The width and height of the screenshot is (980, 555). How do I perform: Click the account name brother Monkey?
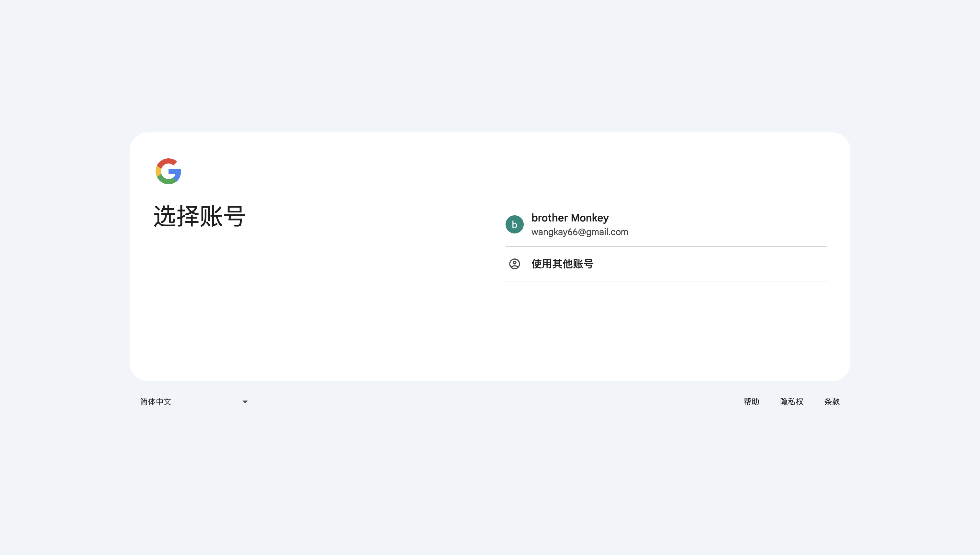point(570,218)
